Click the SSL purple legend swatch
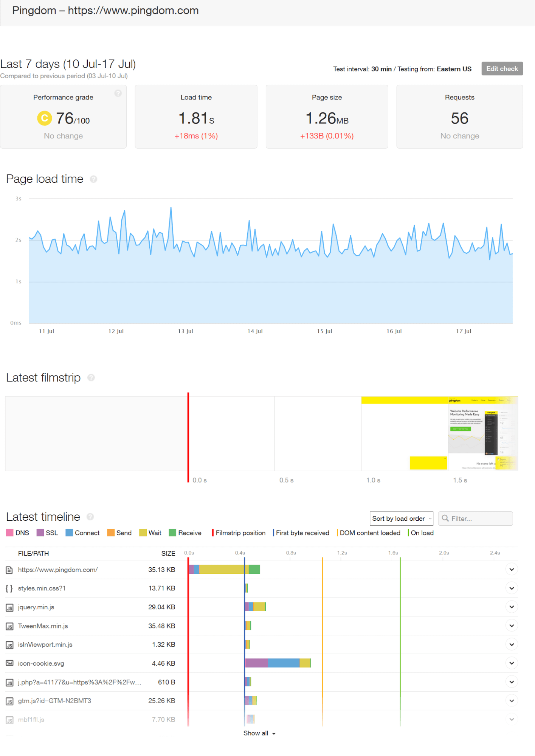The height and width of the screenshot is (756, 535). point(40,533)
